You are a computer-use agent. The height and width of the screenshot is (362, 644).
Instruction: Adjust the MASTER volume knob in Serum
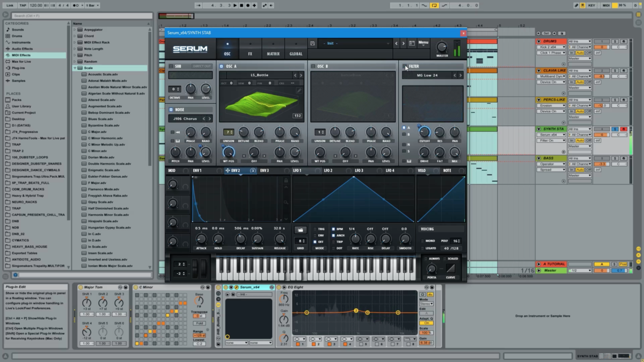[442, 47]
